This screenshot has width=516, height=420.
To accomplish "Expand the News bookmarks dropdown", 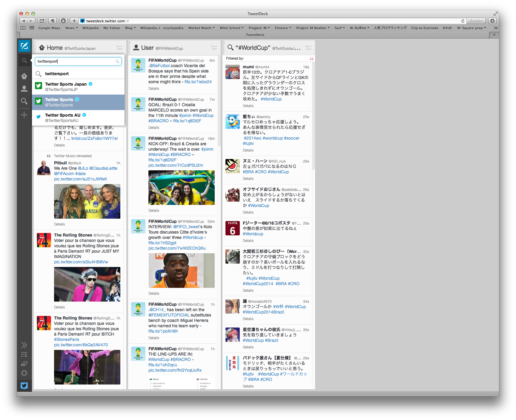I will point(71,28).
